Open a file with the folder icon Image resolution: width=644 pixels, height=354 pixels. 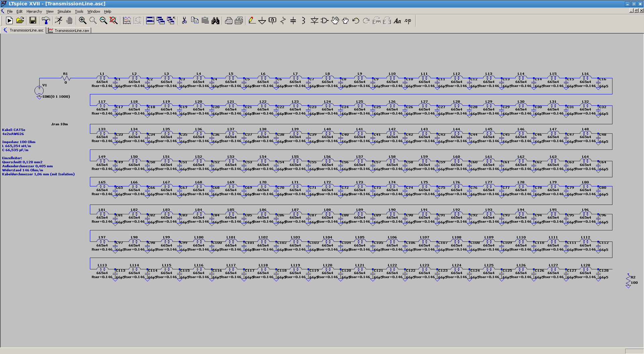click(20, 21)
